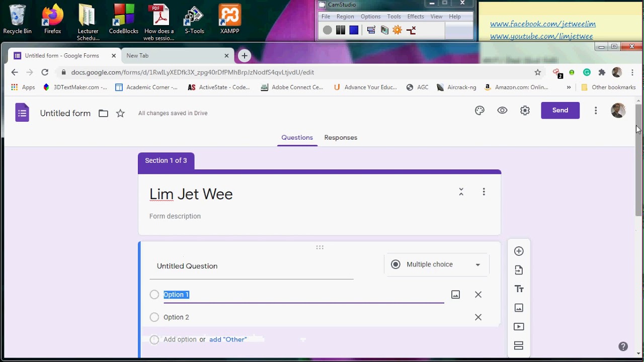Click the Option 2 text field
644x362 pixels.
pos(303,317)
